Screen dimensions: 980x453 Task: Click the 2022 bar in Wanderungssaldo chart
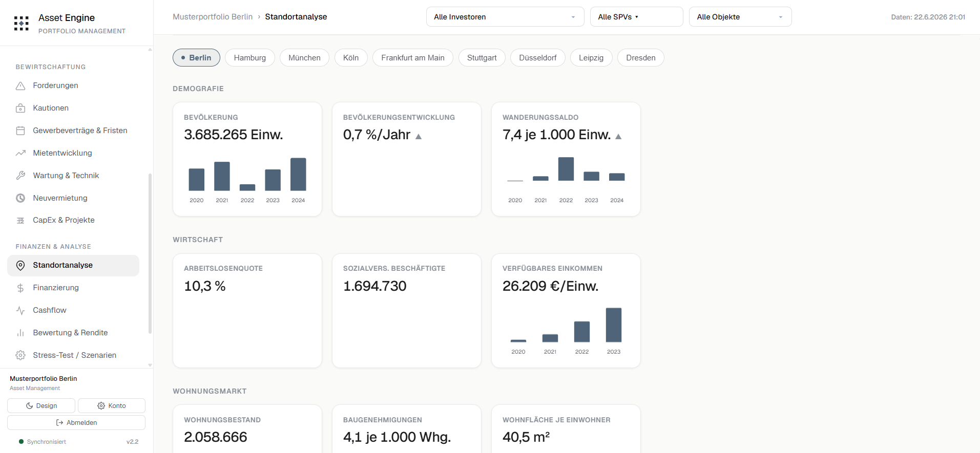[x=566, y=169]
